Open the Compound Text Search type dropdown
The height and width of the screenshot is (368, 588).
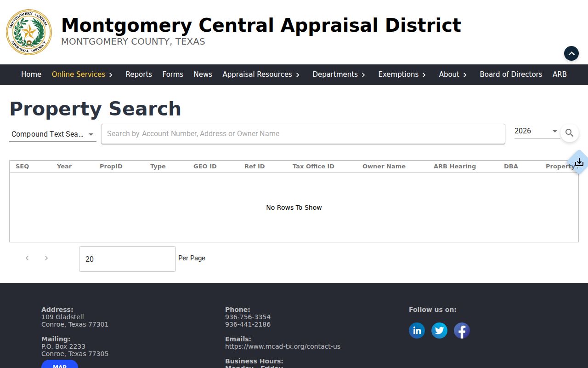point(53,134)
